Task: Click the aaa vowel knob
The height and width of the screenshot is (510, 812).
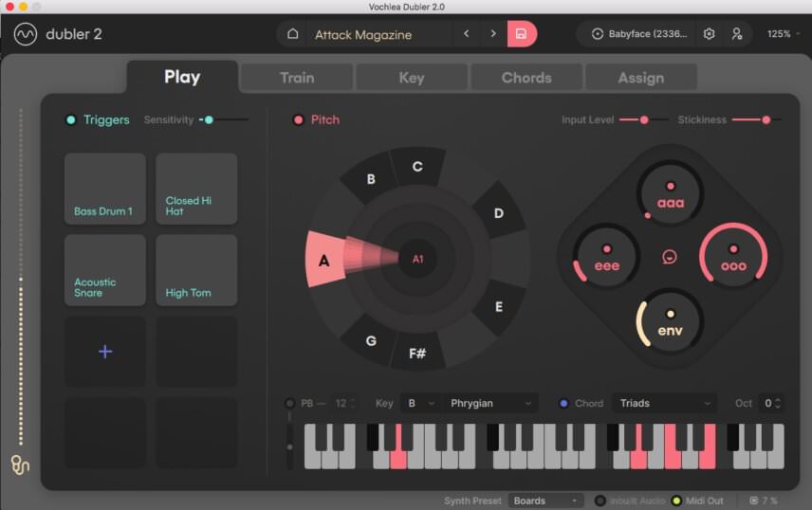Action: tap(670, 193)
